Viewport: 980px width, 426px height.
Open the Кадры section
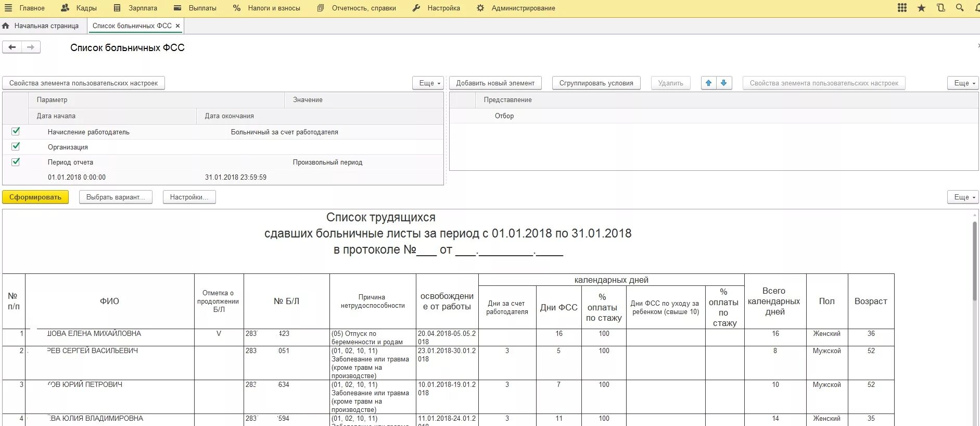79,8
